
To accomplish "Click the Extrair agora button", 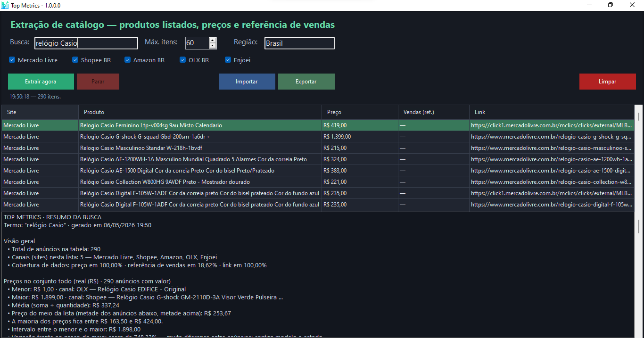I will [41, 82].
